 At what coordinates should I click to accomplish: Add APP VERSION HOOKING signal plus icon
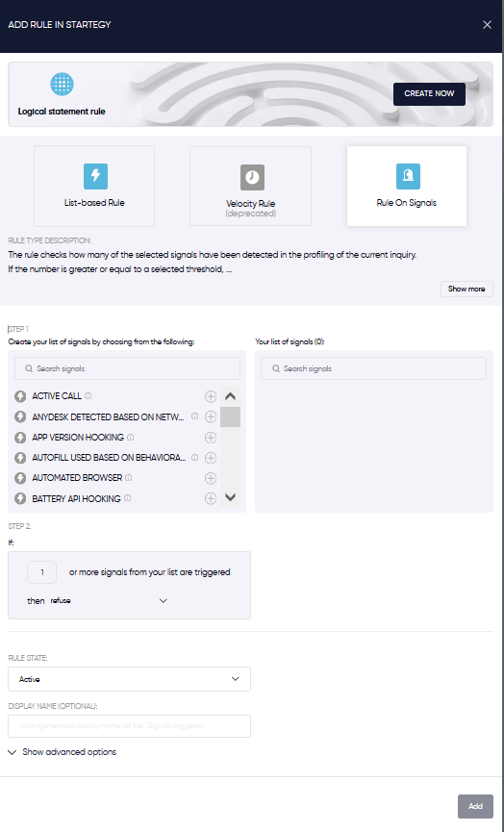211,438
